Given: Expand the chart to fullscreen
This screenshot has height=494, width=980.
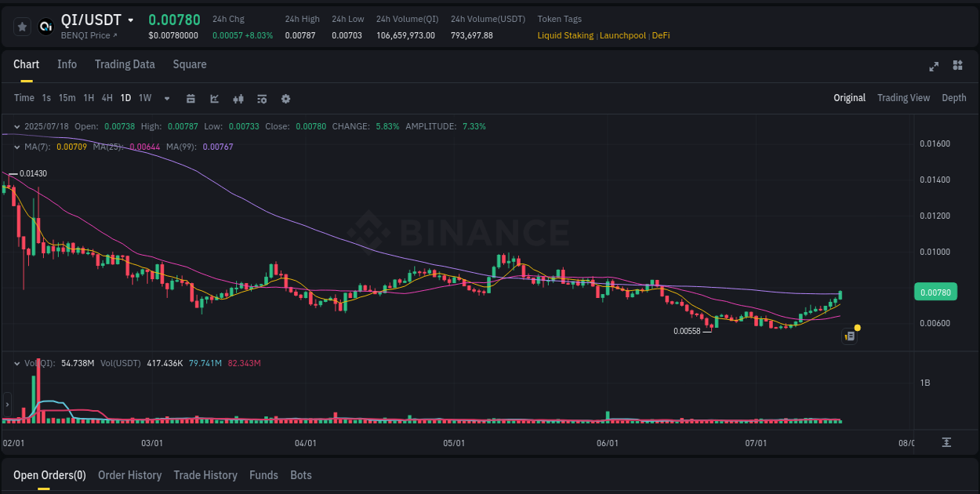Looking at the screenshot, I should (x=934, y=67).
